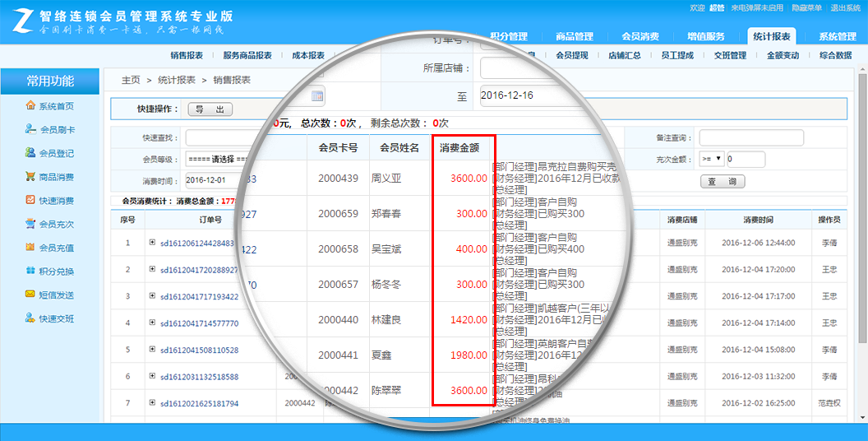Click the 范胜权 operator cell
This screenshot has width=868, height=441.
tap(829, 403)
